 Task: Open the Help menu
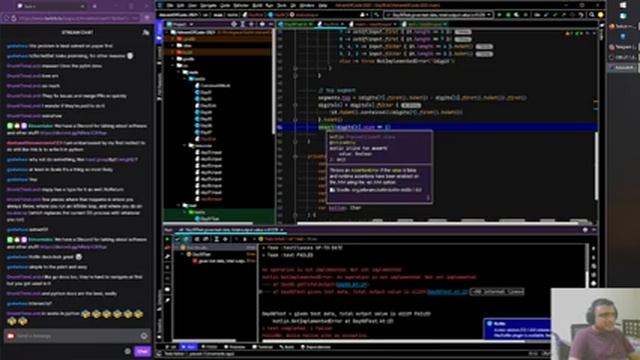click(x=322, y=6)
